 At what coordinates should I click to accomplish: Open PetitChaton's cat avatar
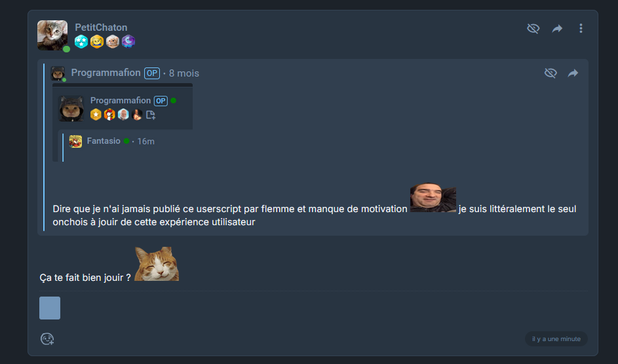click(52, 35)
